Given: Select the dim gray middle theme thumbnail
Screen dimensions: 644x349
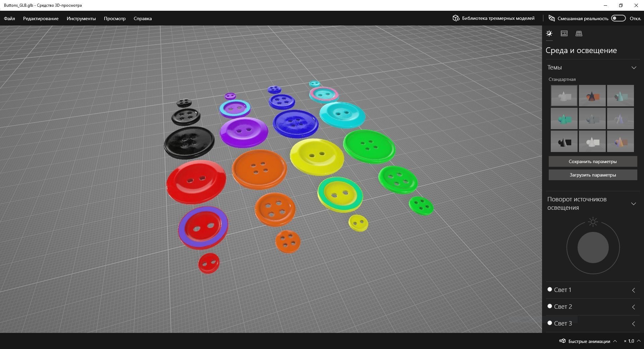Looking at the screenshot, I should point(592,118).
